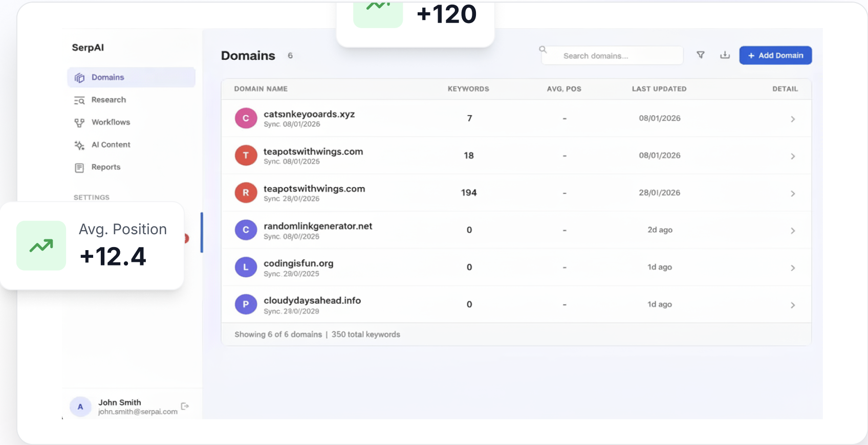Click the '2d ago' last updated cell
868x445 pixels.
[660, 230]
